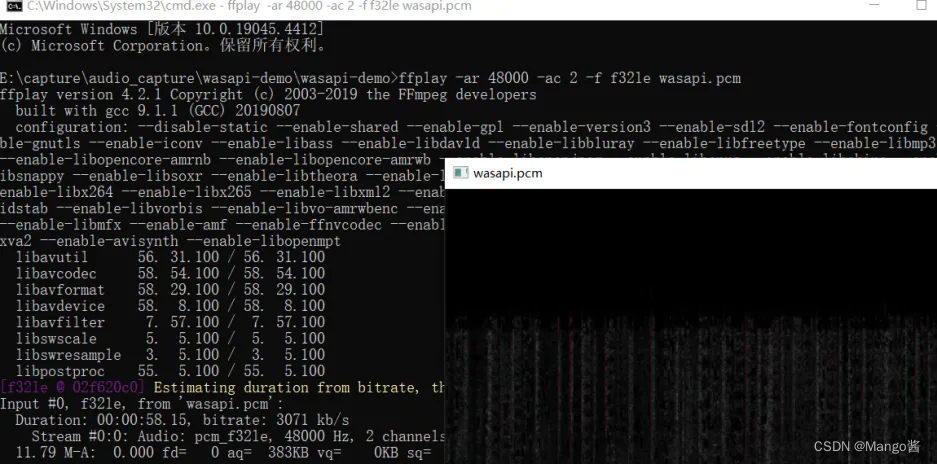
Task: Click the 'bitrate: 3071 kb/s' value
Action: click(276, 420)
